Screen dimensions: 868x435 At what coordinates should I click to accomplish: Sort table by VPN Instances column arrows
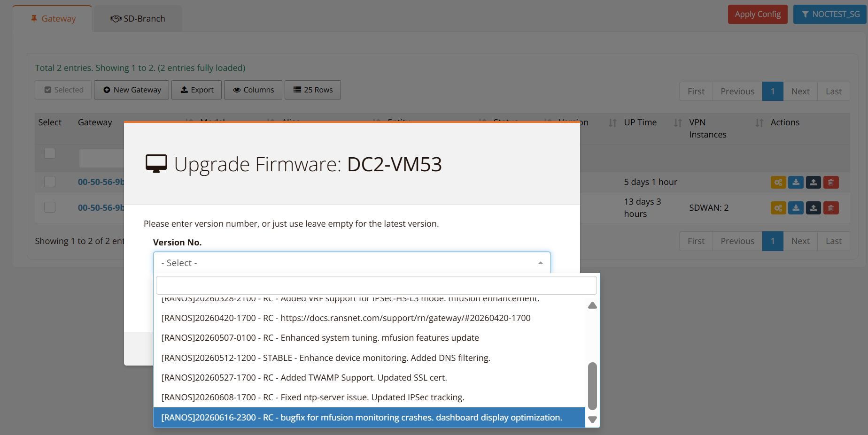[x=759, y=123]
